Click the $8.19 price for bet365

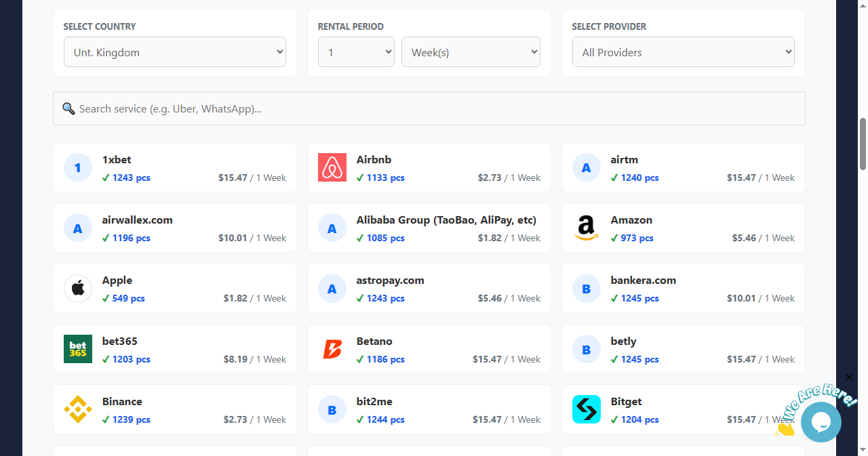click(x=235, y=360)
